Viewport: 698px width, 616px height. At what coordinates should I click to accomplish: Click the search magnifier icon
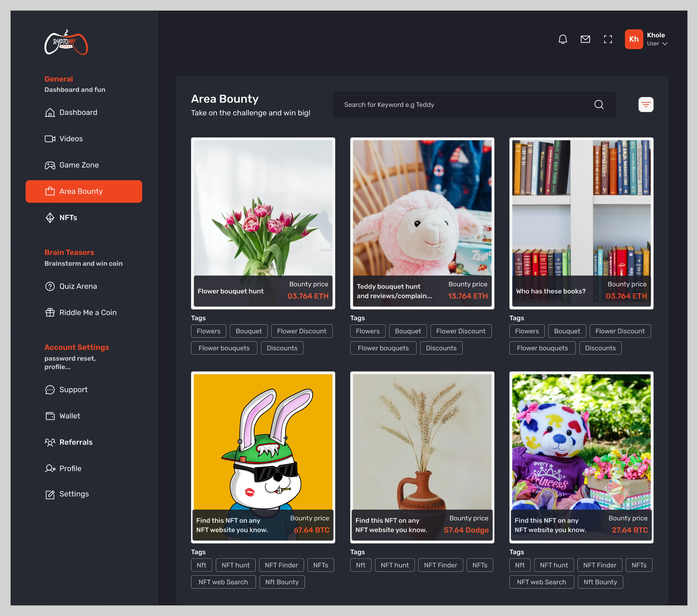tap(599, 105)
